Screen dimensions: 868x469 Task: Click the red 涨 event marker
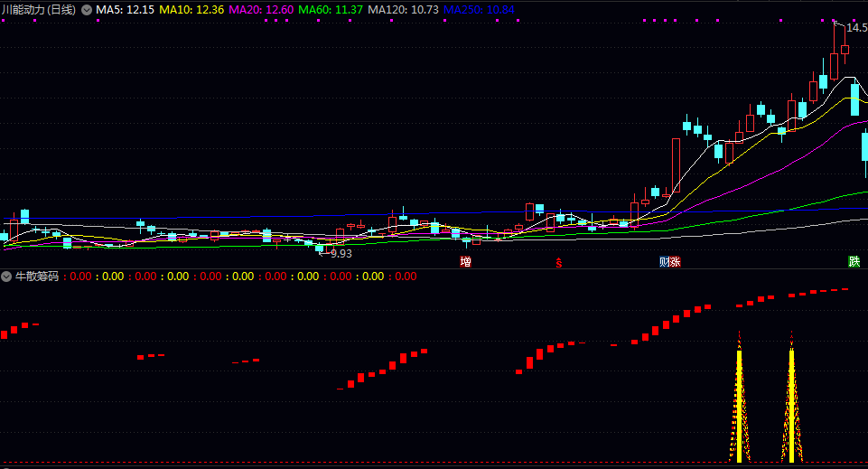click(675, 262)
